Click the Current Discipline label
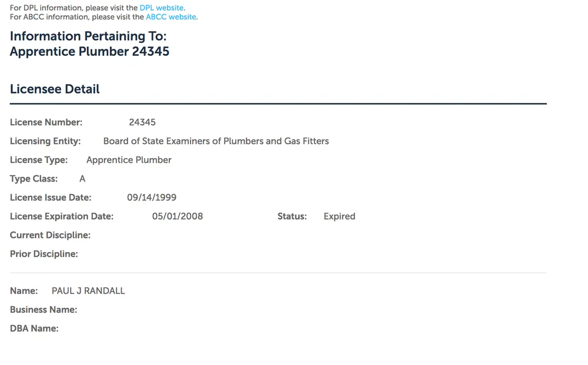 [50, 235]
